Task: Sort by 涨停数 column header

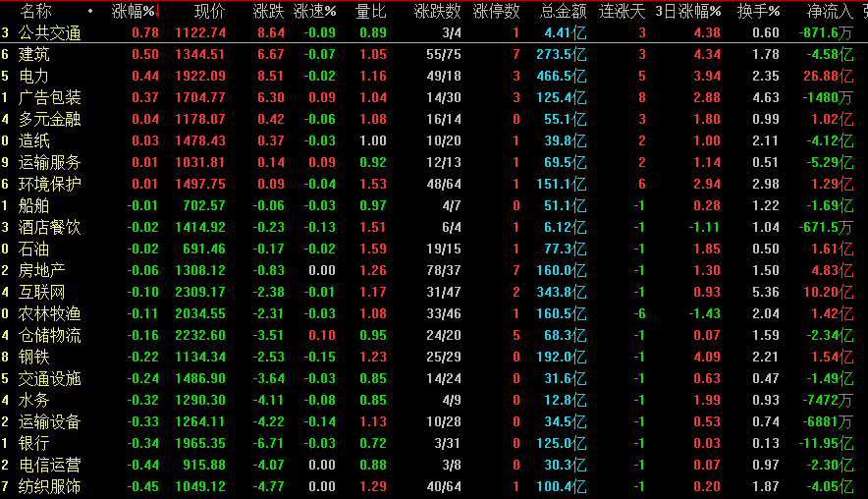Action: (497, 11)
